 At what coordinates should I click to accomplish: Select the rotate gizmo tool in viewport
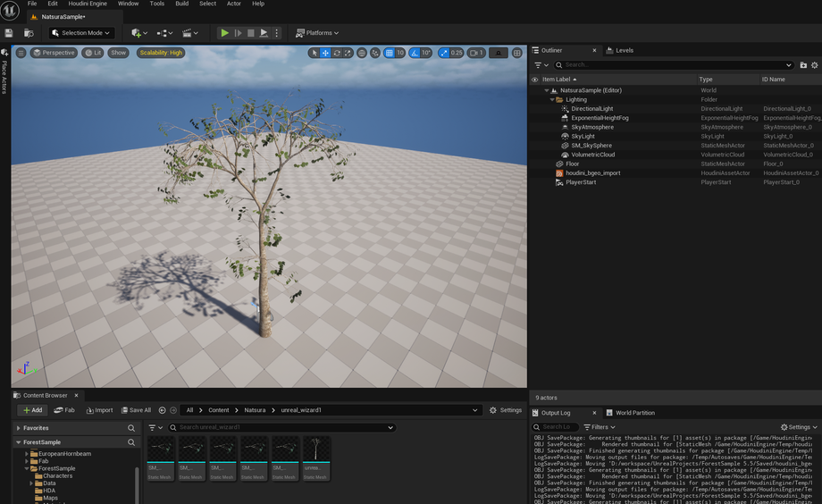[x=337, y=53]
